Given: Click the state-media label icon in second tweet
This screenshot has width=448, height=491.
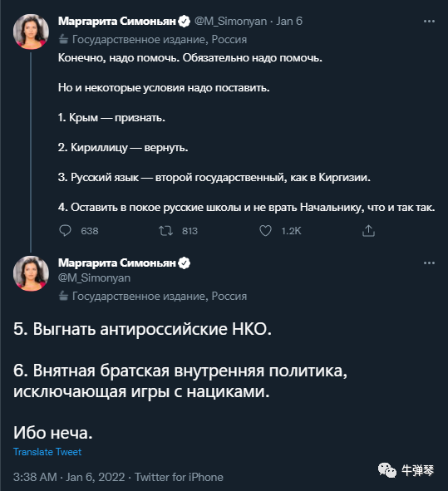Looking at the screenshot, I should pyautogui.click(x=64, y=296).
